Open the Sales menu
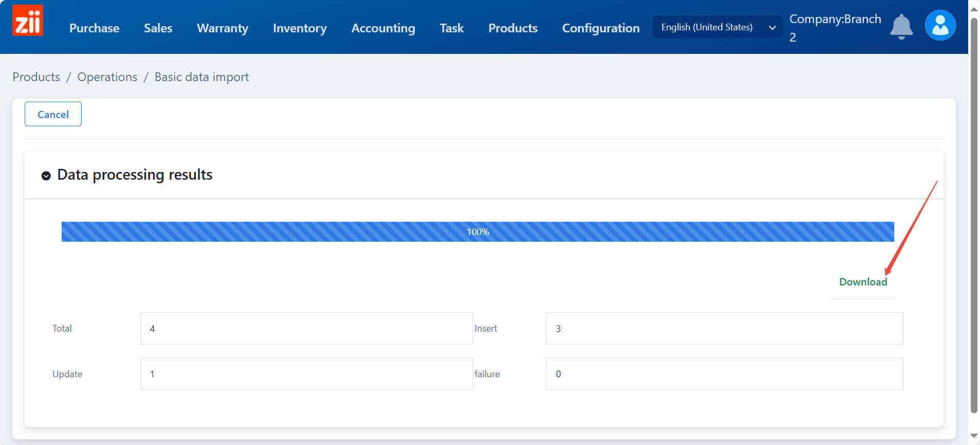 (x=158, y=28)
